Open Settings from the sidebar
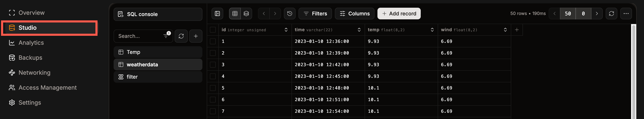Screen dimensions: 644x119 pyautogui.click(x=25, y=103)
